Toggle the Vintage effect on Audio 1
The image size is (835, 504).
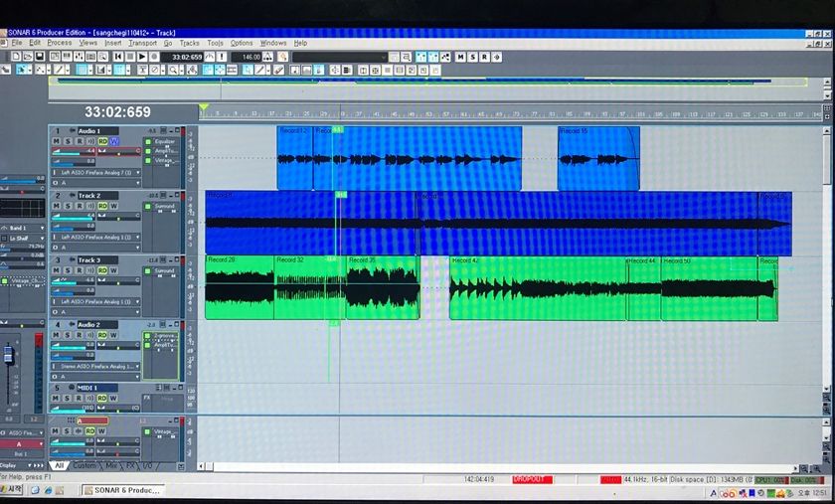click(x=148, y=160)
